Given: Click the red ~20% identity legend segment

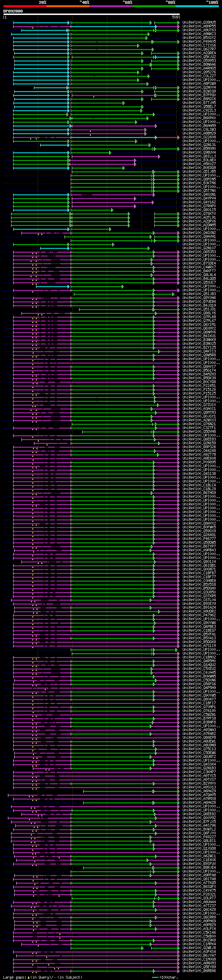Looking at the screenshot, I should click(x=25, y=7).
